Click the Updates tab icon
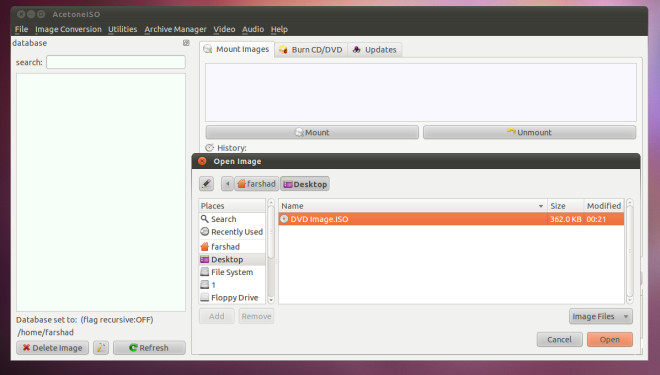This screenshot has width=660, height=375. [x=357, y=50]
